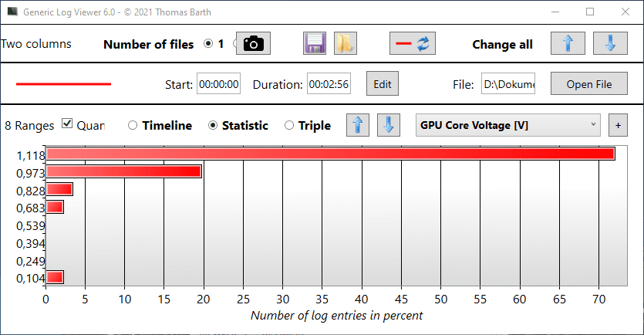Click the 0,973 voltage bar
This screenshot has height=335, width=644.
pyautogui.click(x=123, y=171)
